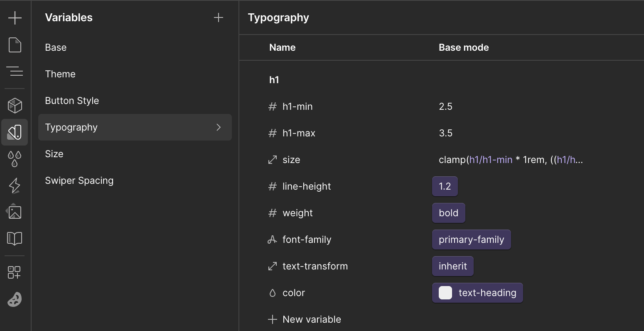Open the Assets image icon

point(15,212)
